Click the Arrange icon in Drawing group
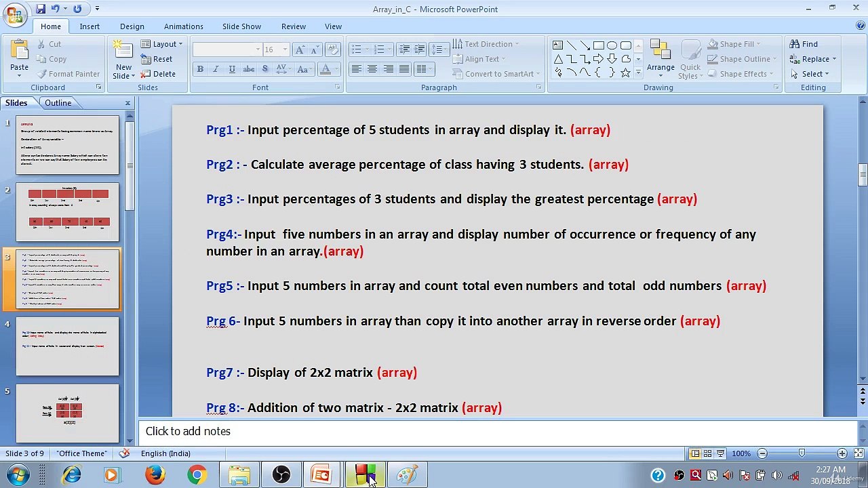The height and width of the screenshot is (488, 868). click(660, 52)
